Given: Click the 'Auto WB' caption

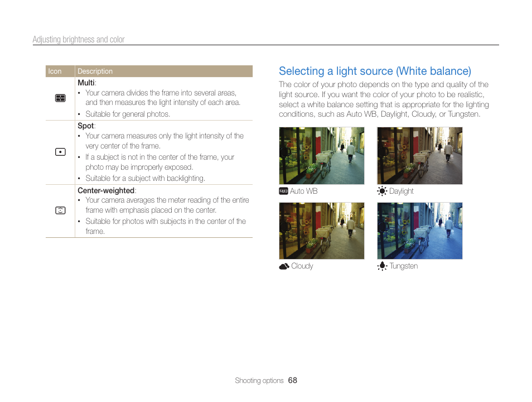Looking at the screenshot, I should pos(304,191).
